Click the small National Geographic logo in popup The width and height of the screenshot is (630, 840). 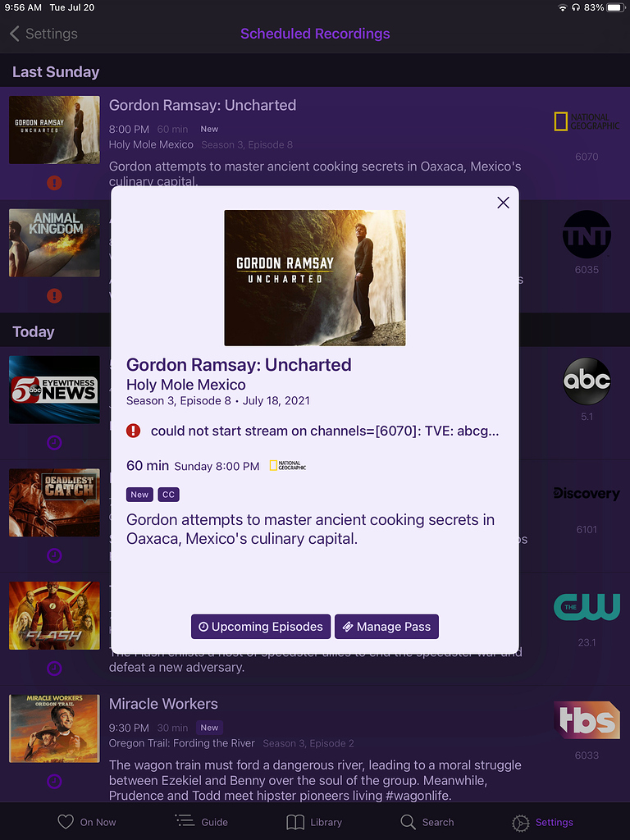point(288,466)
